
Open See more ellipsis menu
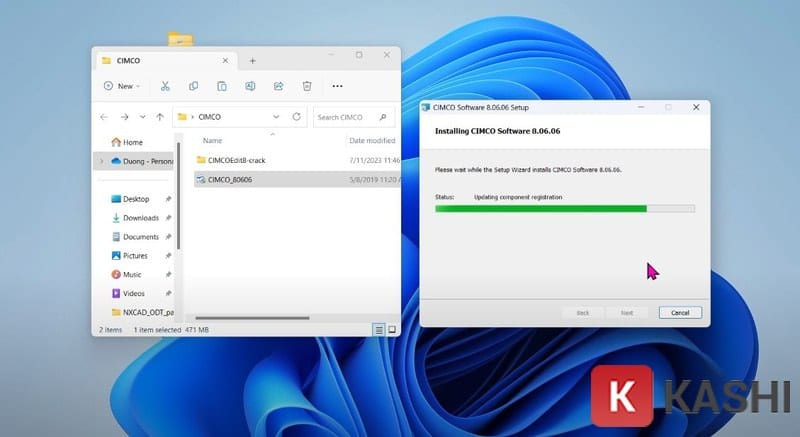pos(337,86)
